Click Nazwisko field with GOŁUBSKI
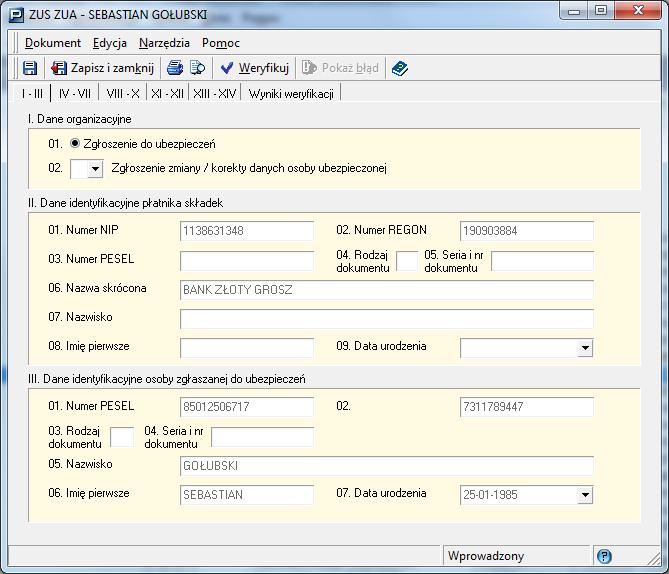669x574 pixels. 387,466
